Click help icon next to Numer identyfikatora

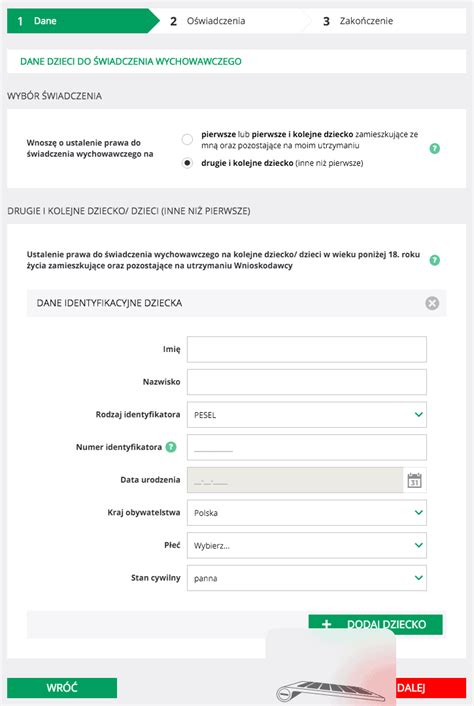(171, 447)
